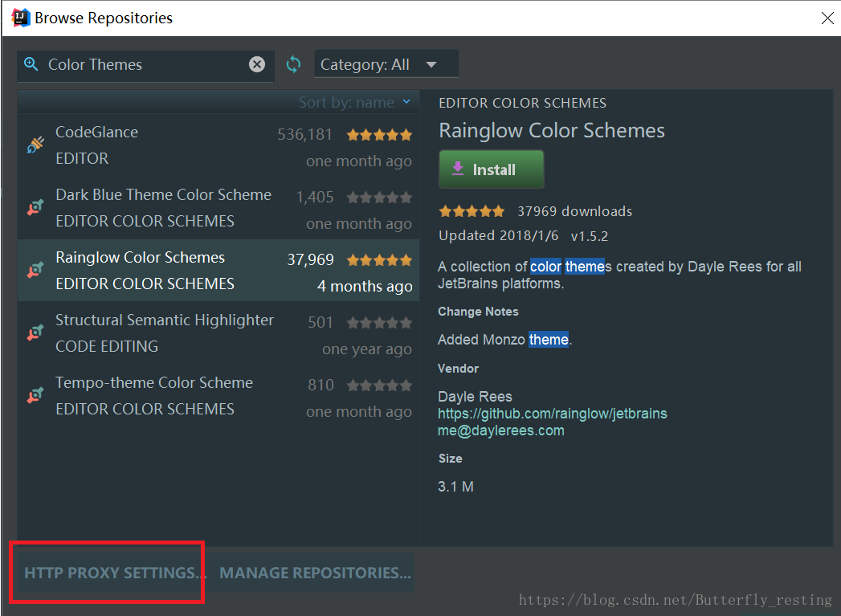Click the '4 months ago' text
This screenshot has height=616, width=841.
click(365, 286)
